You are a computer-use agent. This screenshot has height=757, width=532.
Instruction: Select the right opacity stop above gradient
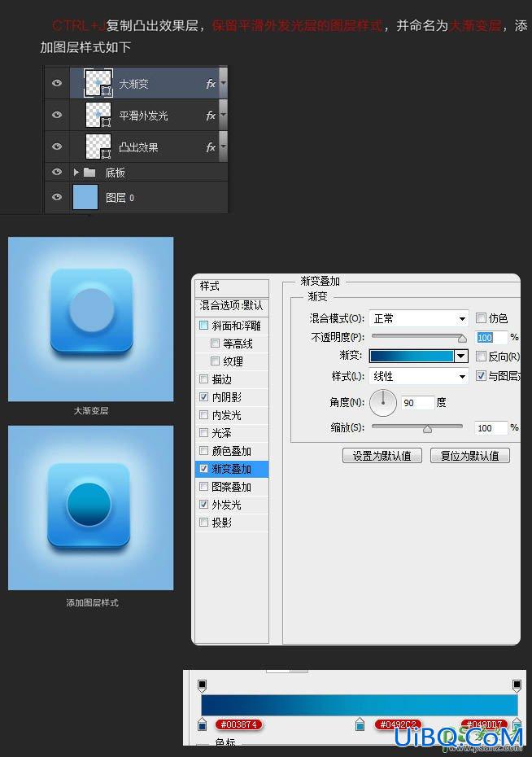pyautogui.click(x=517, y=685)
